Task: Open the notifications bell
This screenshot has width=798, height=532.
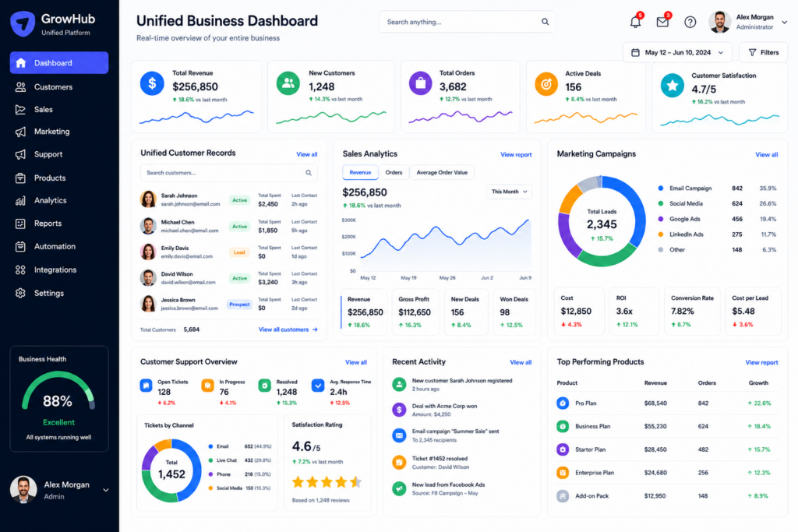Action: coord(635,22)
